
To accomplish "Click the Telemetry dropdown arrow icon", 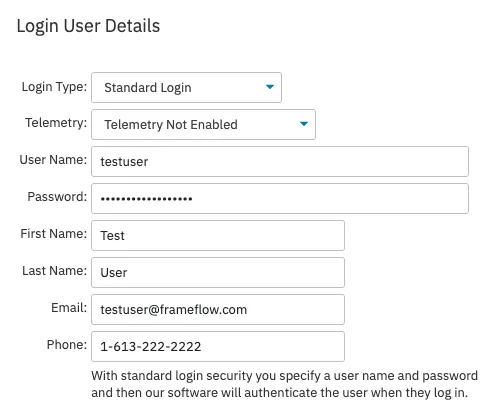I will (303, 124).
